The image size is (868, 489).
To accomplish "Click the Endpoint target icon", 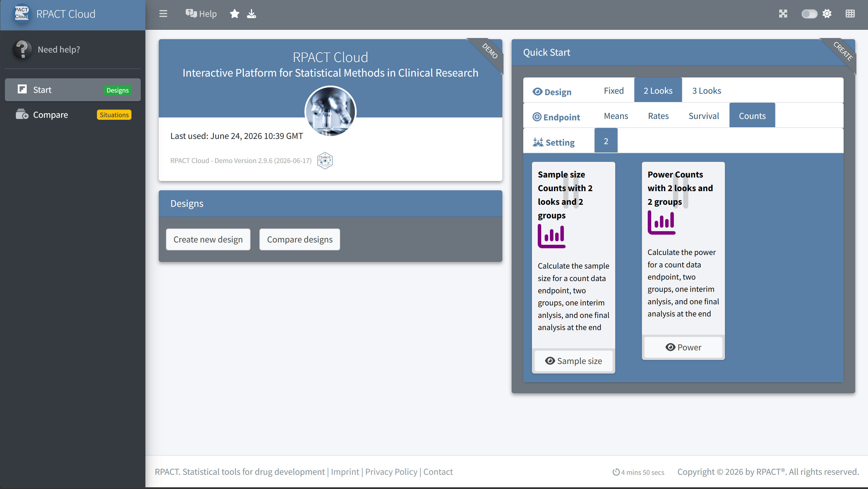I will click(537, 117).
